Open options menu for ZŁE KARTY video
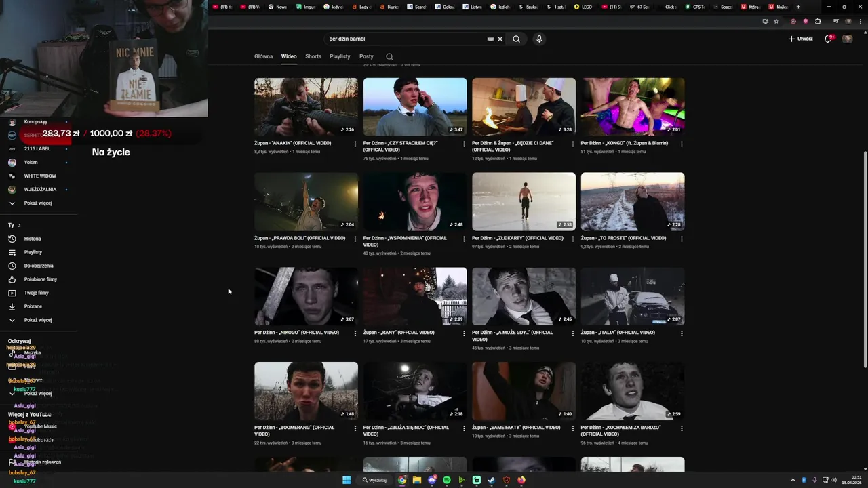Viewport: 868px width, 488px height. tap(573, 239)
